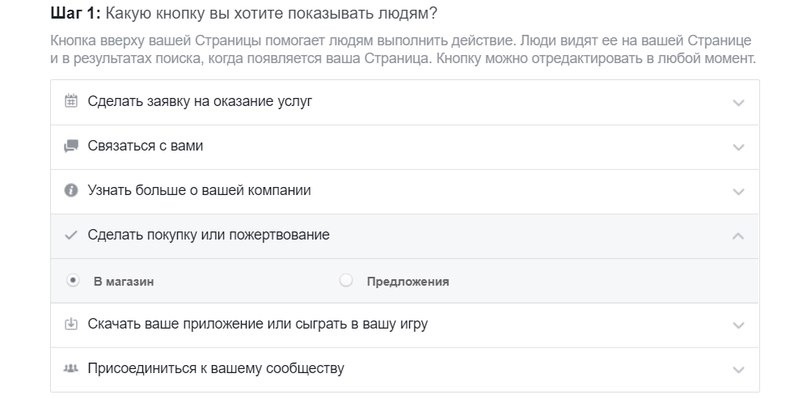The height and width of the screenshot is (399, 807).
Task: Open the Связаться с вами option
Action: [x=405, y=147]
